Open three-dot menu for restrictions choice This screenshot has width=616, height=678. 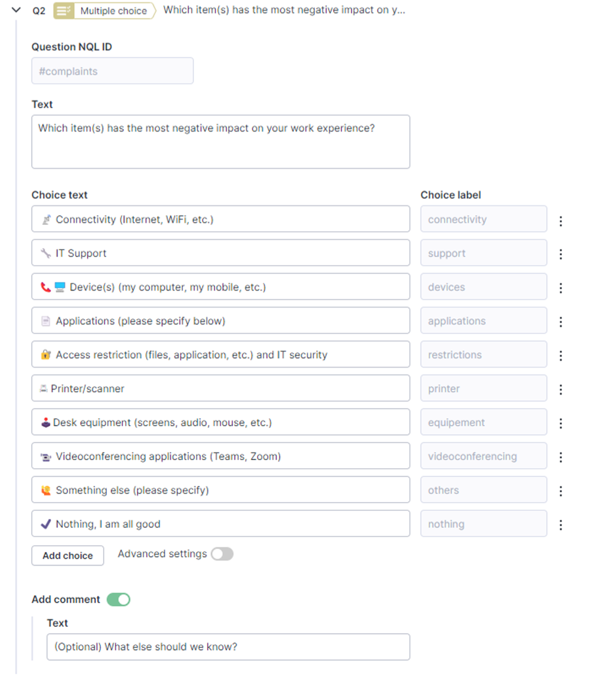coord(561,356)
